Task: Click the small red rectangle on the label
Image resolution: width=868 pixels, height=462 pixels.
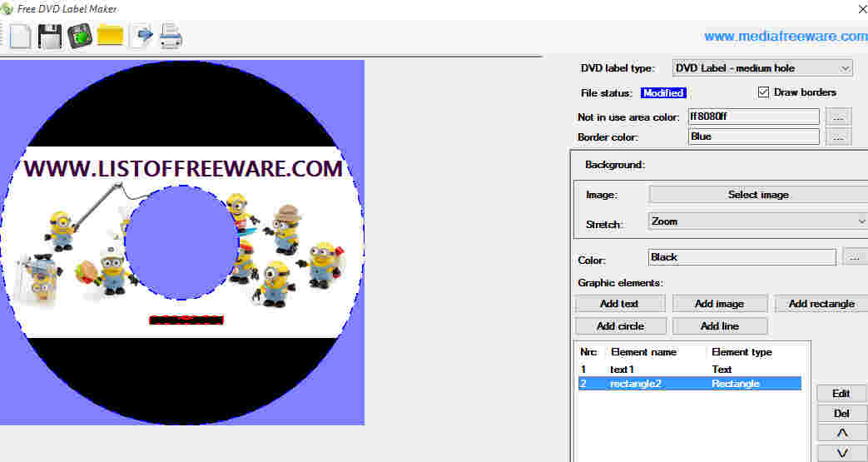Action: pyautogui.click(x=186, y=320)
